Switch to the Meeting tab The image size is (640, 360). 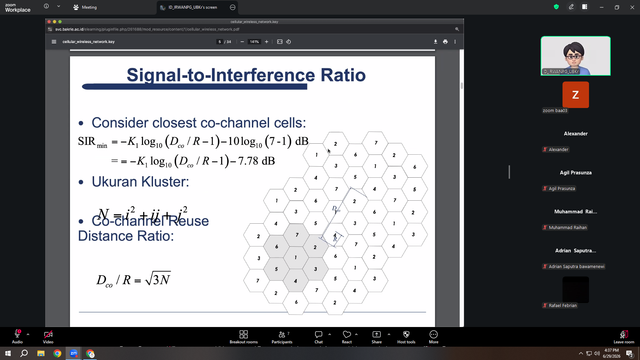85,7
